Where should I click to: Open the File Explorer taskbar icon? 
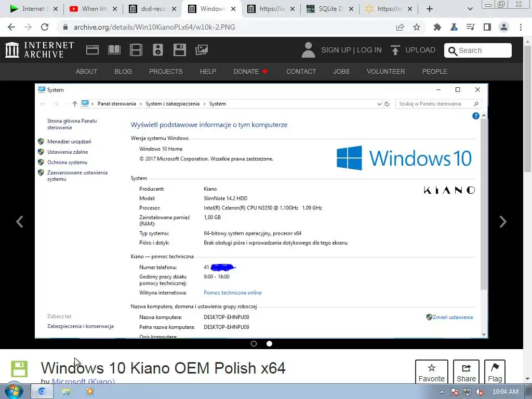point(66,392)
